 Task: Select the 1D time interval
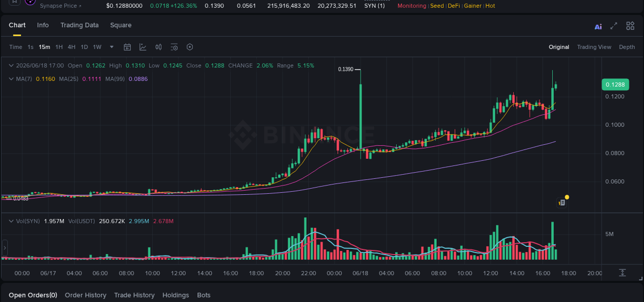[84, 47]
